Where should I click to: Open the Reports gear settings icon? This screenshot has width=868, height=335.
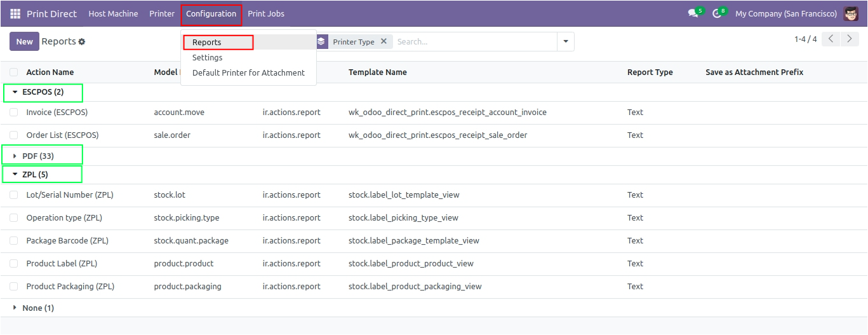[82, 42]
